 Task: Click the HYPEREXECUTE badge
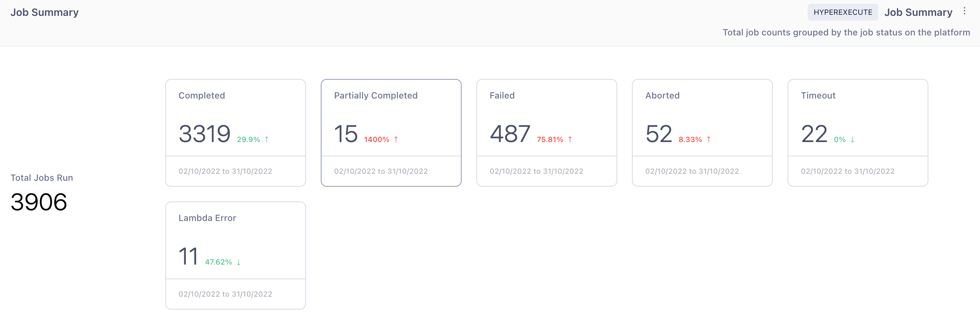tap(843, 12)
